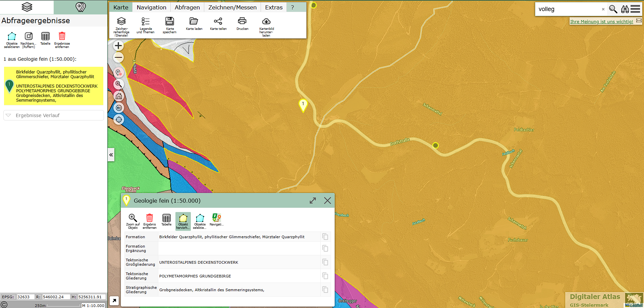Viewport: 644px width, 308px height.
Task: Click the green dot marker on Dorfstraße
Action: click(435, 145)
